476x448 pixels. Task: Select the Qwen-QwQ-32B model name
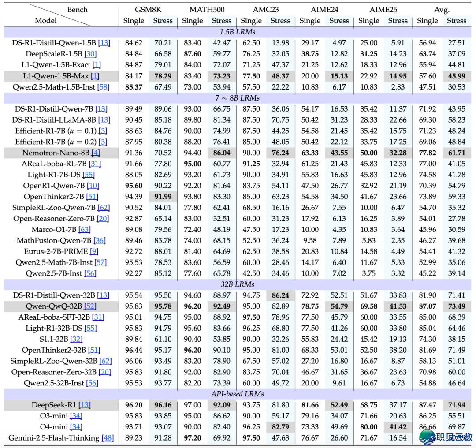coord(54,306)
